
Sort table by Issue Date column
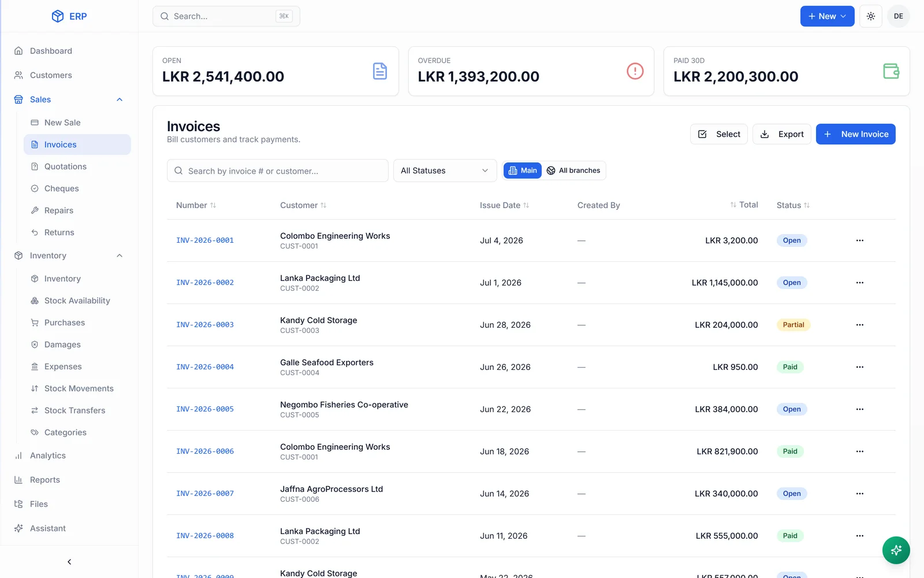click(x=504, y=205)
